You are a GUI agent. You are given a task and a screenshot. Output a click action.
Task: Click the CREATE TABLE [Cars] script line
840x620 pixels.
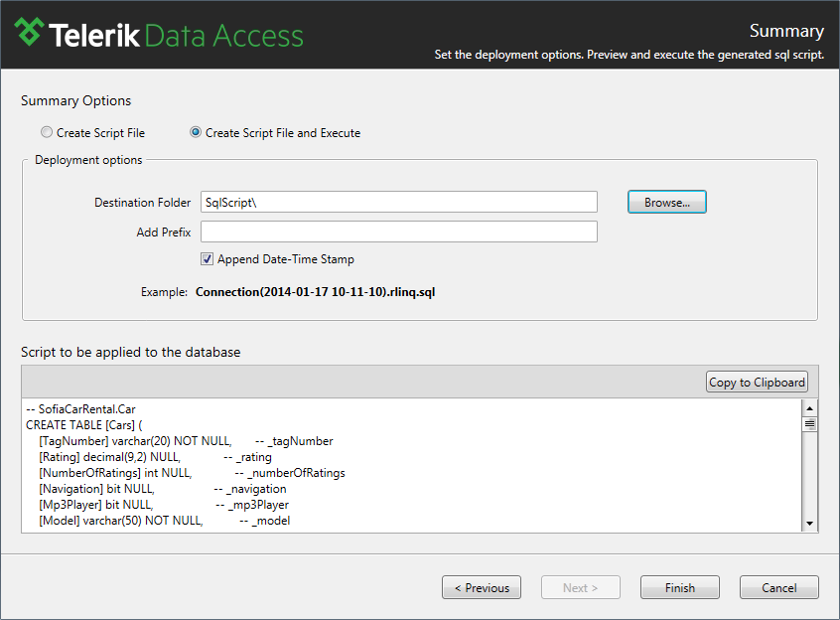[x=84, y=425]
